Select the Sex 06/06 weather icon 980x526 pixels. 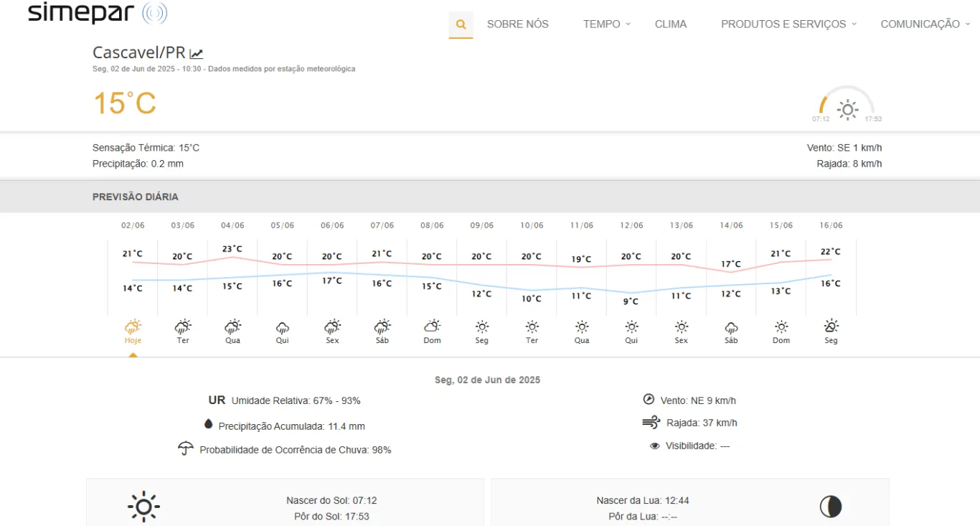click(332, 327)
